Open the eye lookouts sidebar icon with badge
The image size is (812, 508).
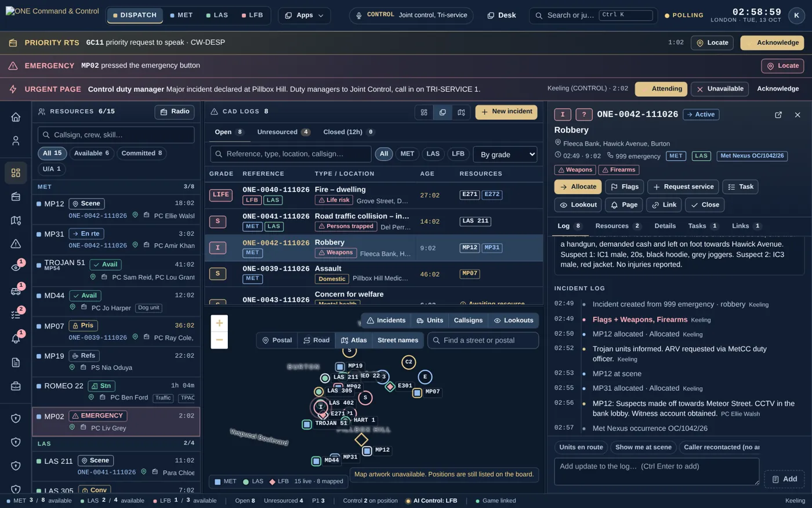[16, 268]
